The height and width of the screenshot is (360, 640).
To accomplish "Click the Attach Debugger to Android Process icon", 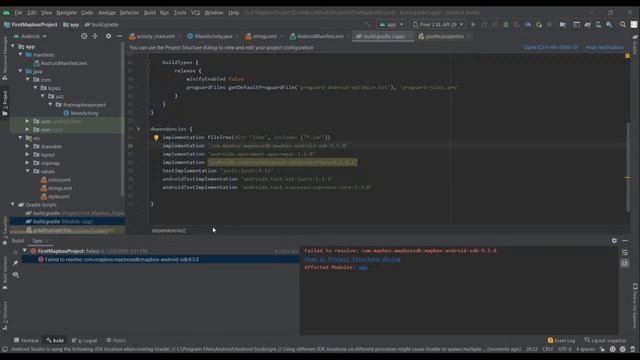I will 539,24.
